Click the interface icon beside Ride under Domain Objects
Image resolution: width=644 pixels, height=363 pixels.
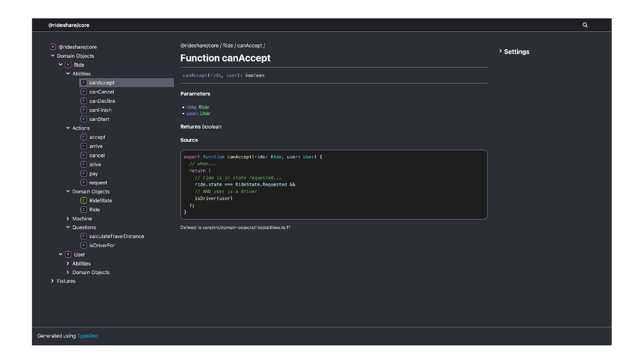pyautogui.click(x=84, y=210)
